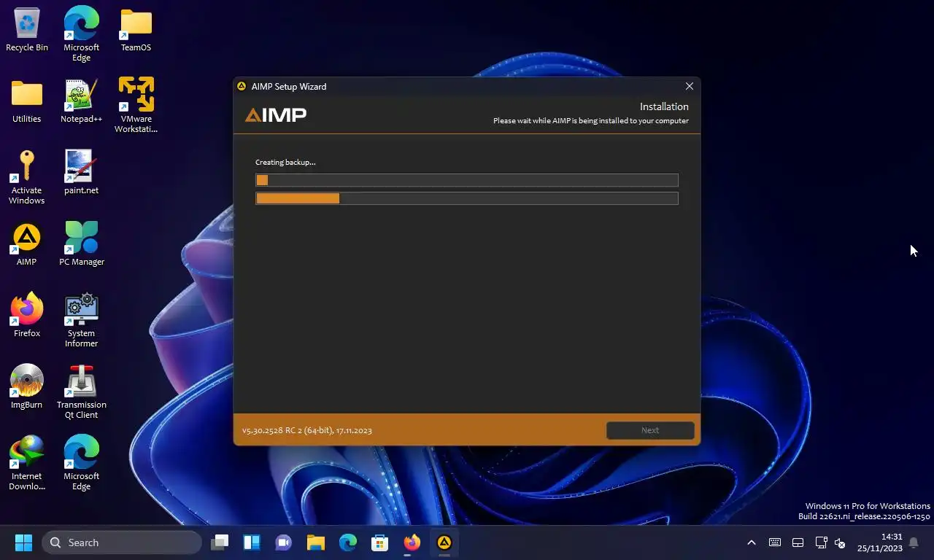The image size is (934, 560).
Task: Open the Chat taskbar icon
Action: [x=284, y=542]
